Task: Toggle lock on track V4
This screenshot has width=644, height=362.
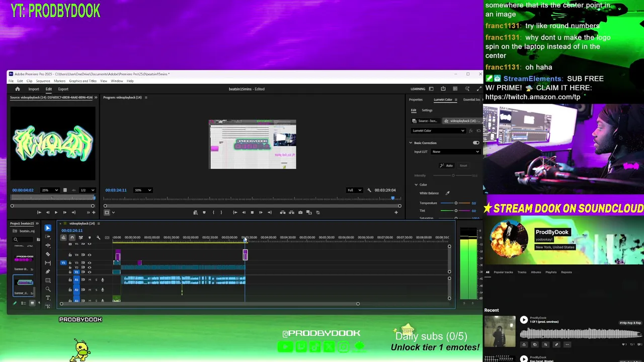Action: pyautogui.click(x=70, y=255)
